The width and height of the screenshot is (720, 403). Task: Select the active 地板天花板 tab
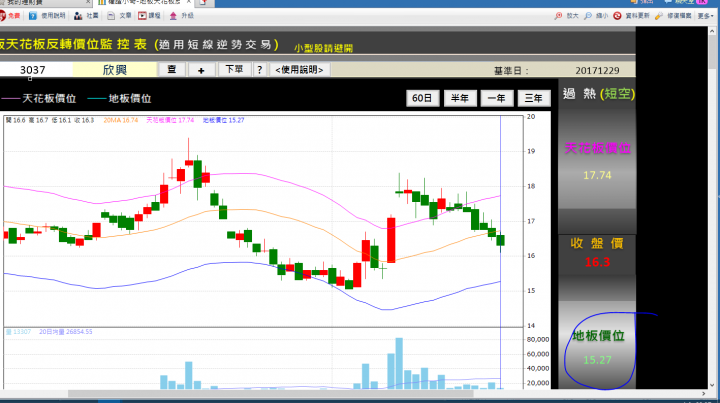[x=142, y=3]
